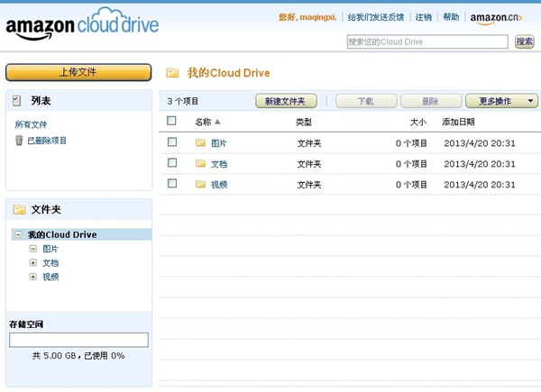Click folder icon of 视频 row

[200, 184]
